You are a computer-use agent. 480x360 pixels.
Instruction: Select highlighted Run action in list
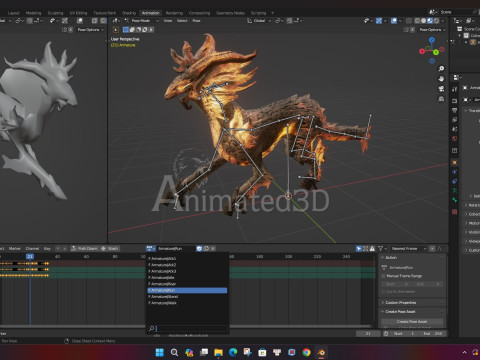tap(187, 290)
